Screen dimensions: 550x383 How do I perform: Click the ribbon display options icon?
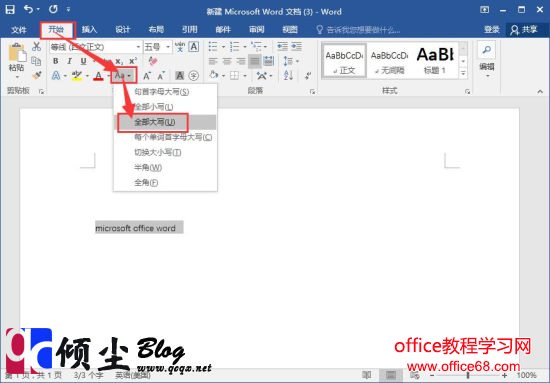[x=485, y=10]
